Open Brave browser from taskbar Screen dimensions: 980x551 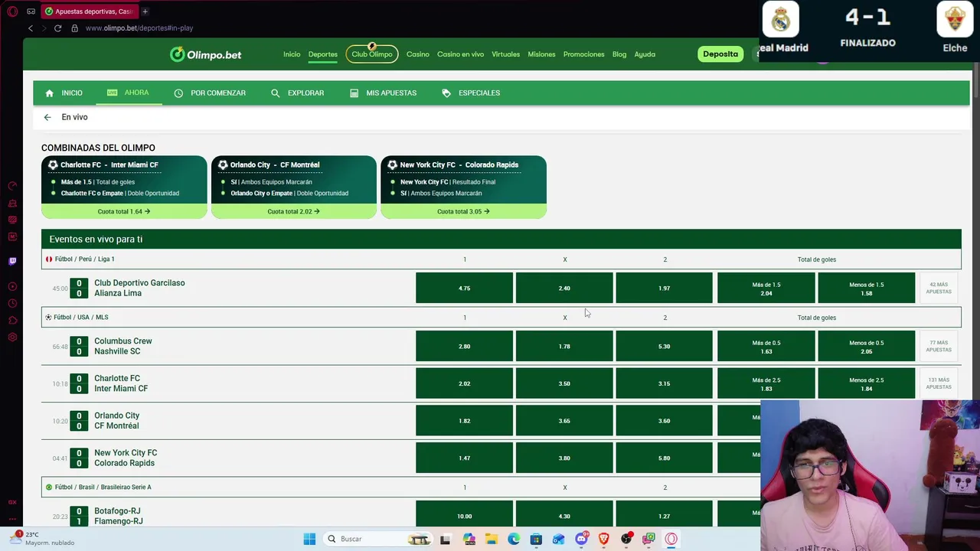pyautogui.click(x=604, y=539)
